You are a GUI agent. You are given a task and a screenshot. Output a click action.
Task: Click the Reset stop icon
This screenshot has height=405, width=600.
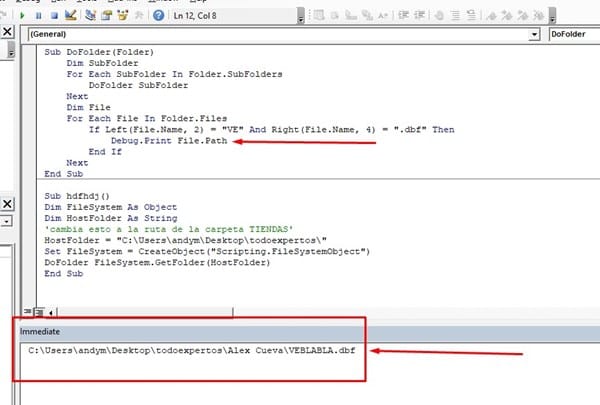pos(54,16)
